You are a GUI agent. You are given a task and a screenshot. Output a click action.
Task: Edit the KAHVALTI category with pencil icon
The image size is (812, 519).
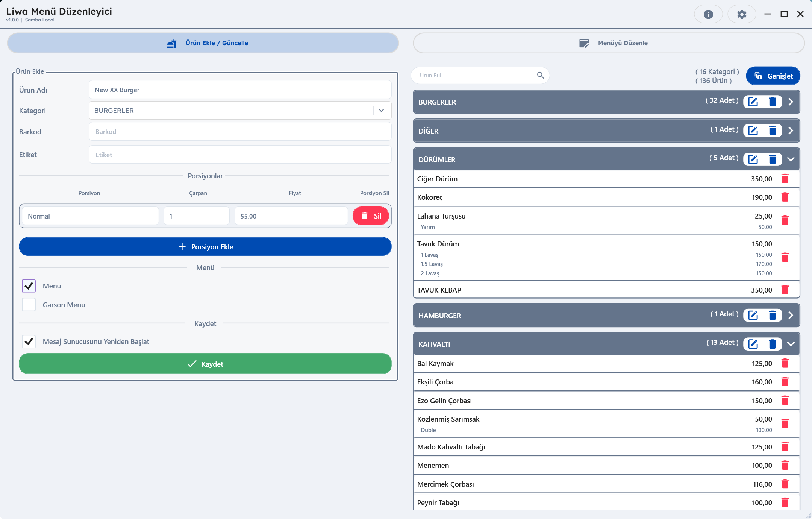tap(753, 344)
